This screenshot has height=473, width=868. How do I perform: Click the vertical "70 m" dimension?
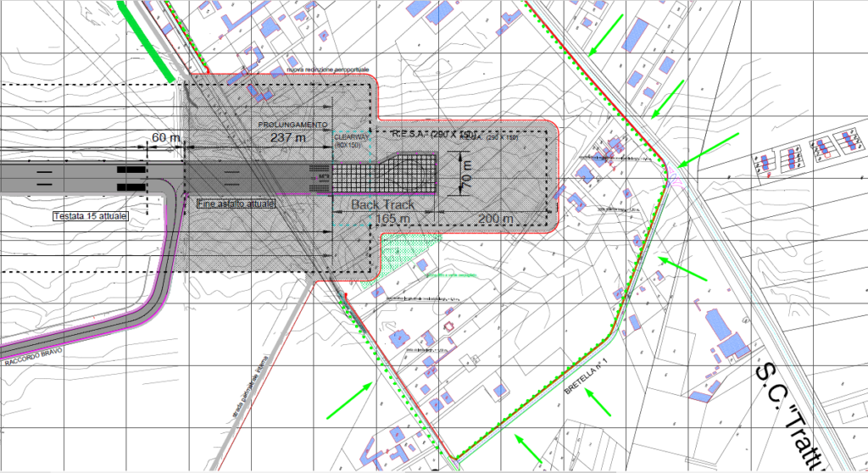467,173
